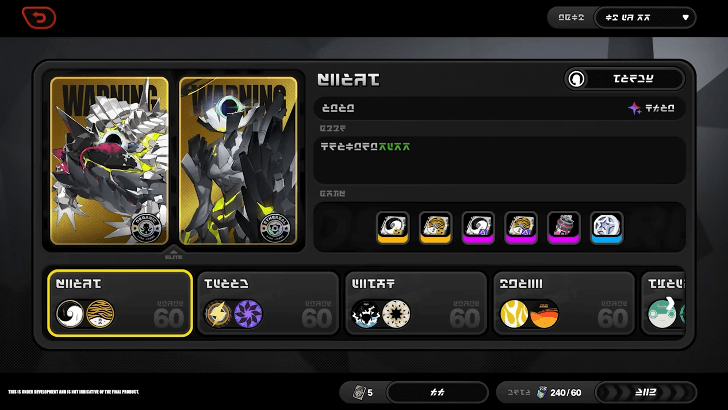Select the stage with yellow flame icon

(x=564, y=303)
